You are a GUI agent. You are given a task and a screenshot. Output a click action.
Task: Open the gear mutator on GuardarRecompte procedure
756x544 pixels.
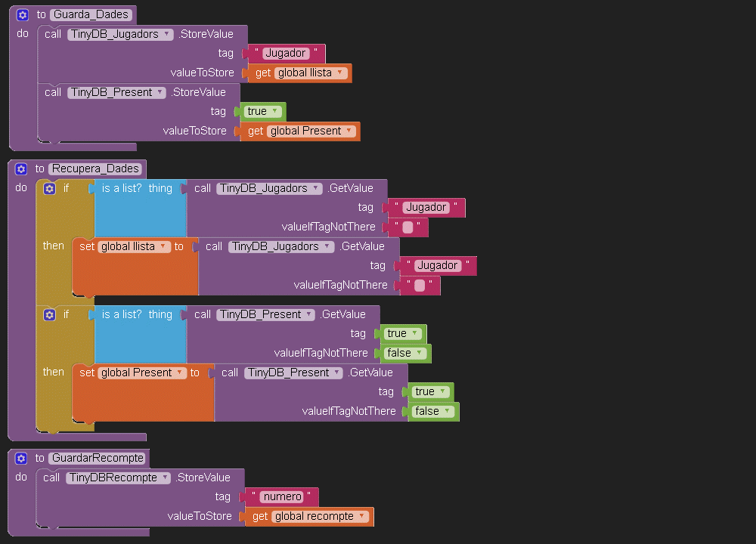21,458
